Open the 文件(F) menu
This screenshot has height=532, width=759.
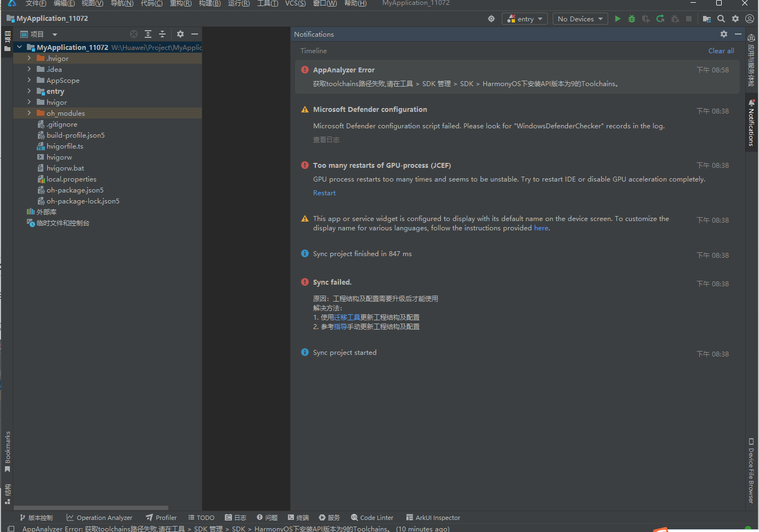pyautogui.click(x=36, y=3)
